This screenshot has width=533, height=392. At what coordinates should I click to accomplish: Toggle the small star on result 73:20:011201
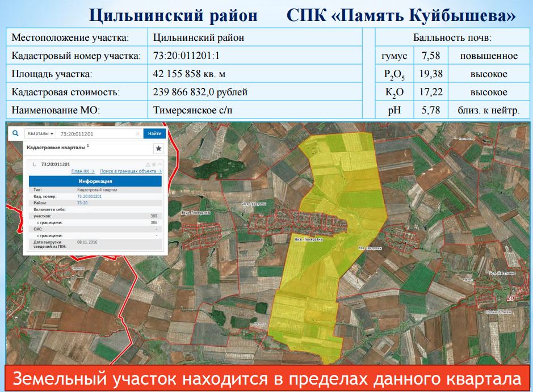click(153, 165)
